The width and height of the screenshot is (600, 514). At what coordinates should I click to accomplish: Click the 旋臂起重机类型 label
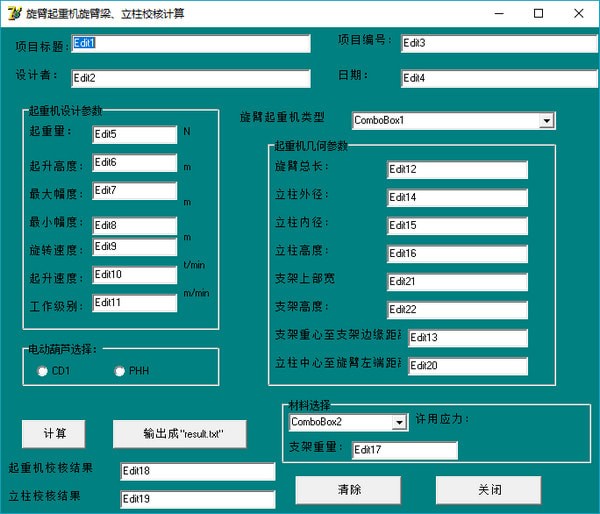(x=282, y=117)
